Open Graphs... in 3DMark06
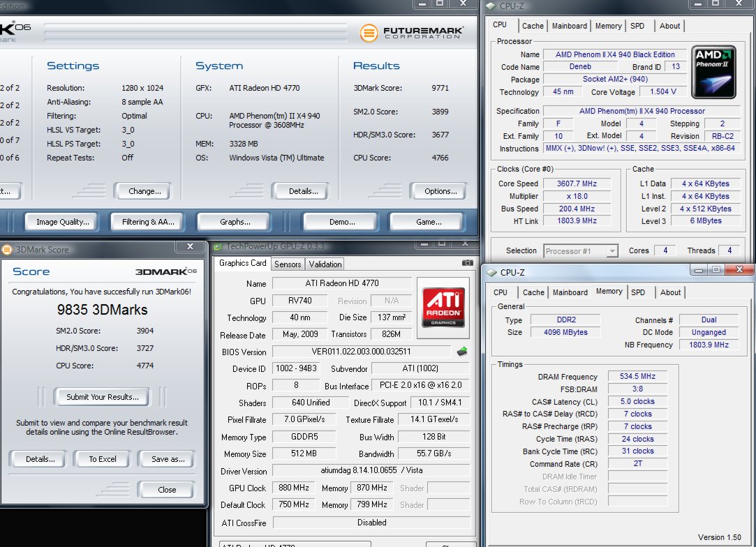Image resolution: width=756 pixels, height=547 pixels. 235,222
